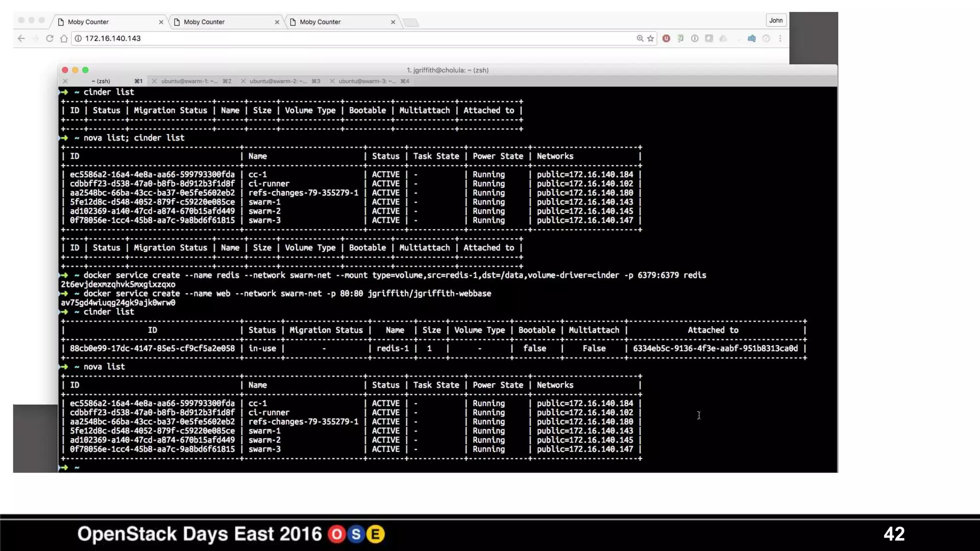Close the ubuntu@swarm-2 terminal tab
The width and height of the screenshot is (980, 551).
pyautogui.click(x=243, y=81)
